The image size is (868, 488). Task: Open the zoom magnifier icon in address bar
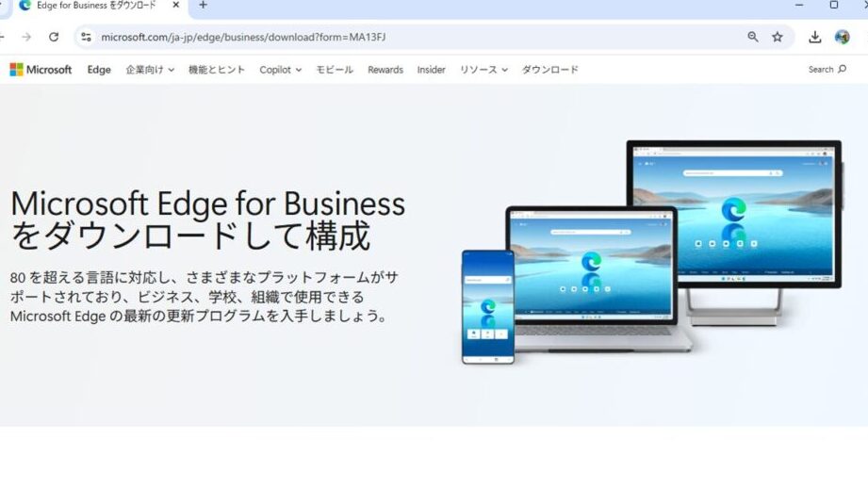coord(753,37)
